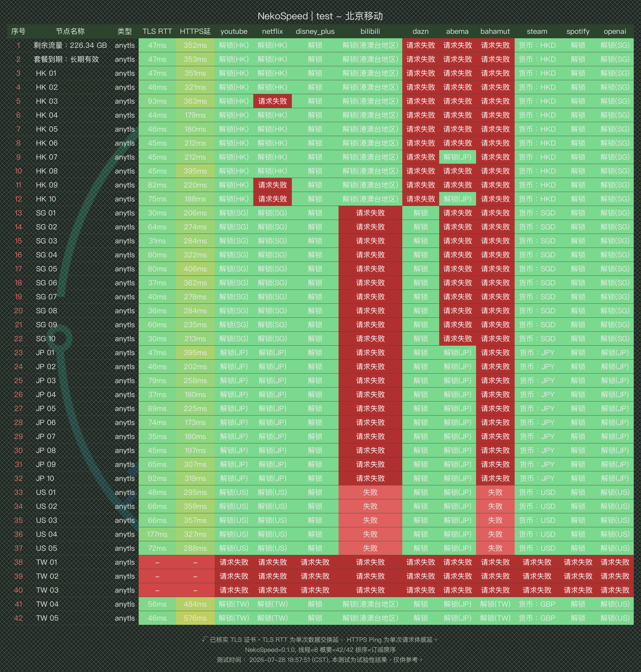Click the youtube column header
641x672 pixels.
pos(234,31)
